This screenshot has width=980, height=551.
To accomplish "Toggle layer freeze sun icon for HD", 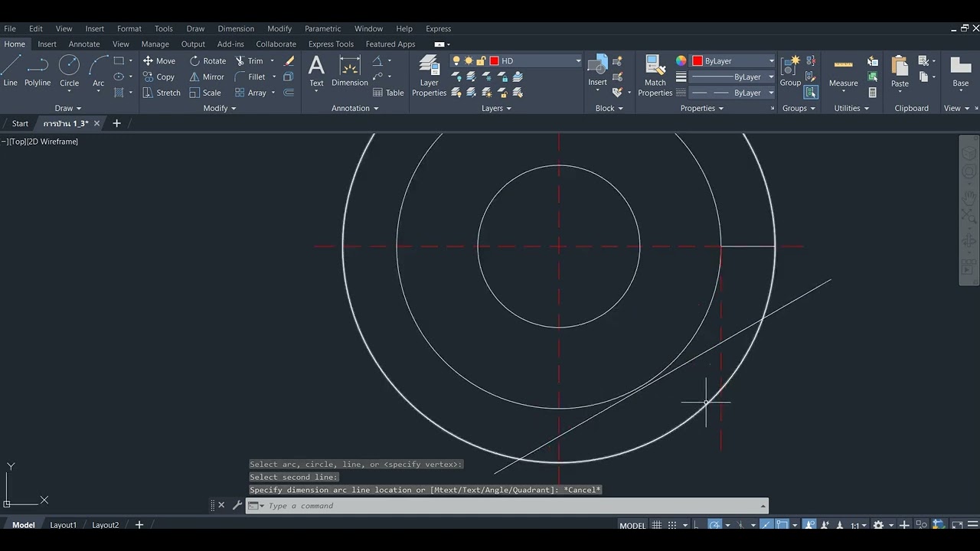I will pos(469,60).
